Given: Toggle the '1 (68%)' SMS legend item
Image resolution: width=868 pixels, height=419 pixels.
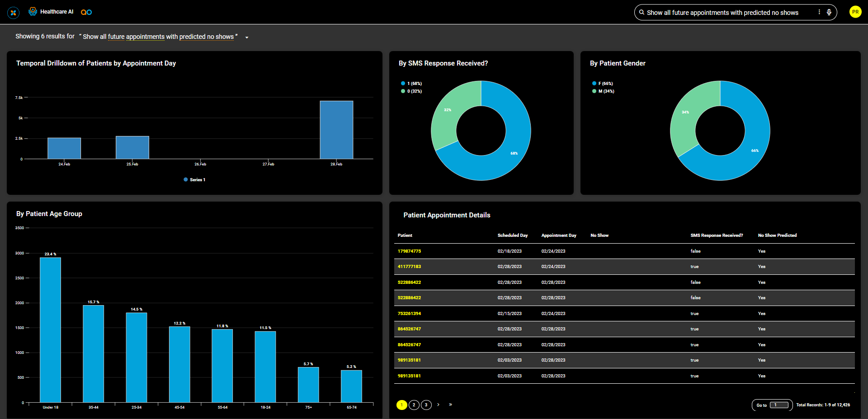Looking at the screenshot, I should (x=411, y=84).
